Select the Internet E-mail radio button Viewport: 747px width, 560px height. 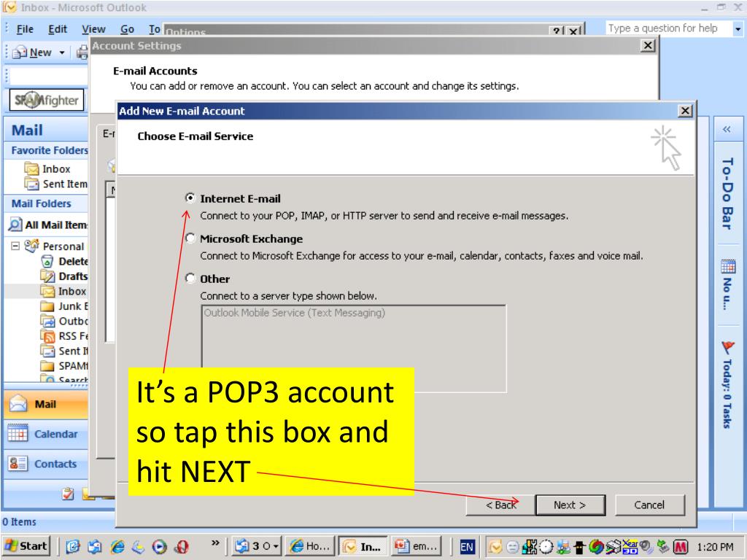[x=190, y=198]
